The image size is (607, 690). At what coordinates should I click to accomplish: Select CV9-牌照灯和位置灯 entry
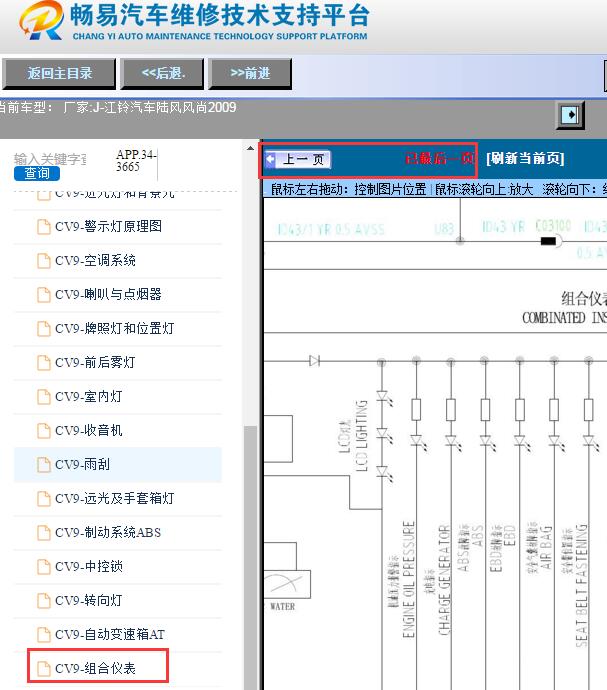[x=114, y=328]
